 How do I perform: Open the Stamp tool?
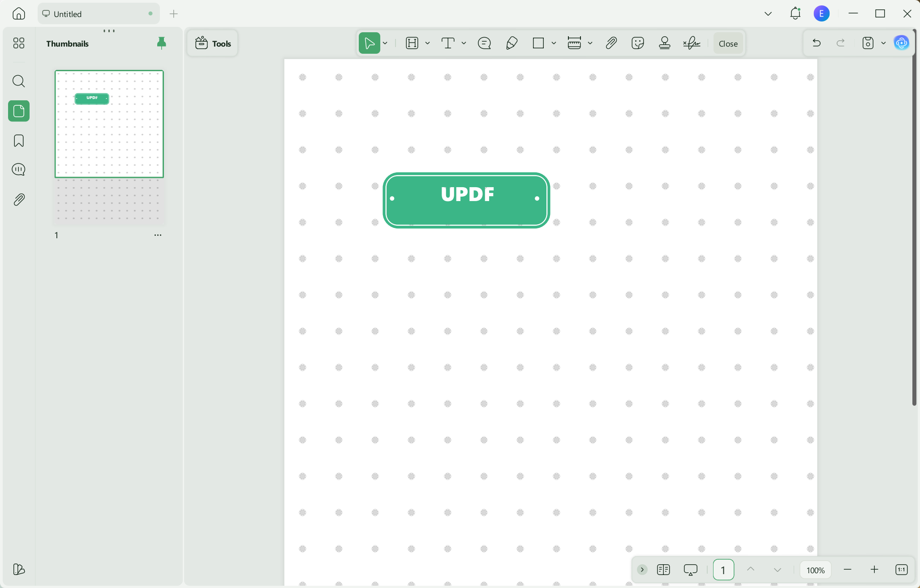click(x=665, y=43)
